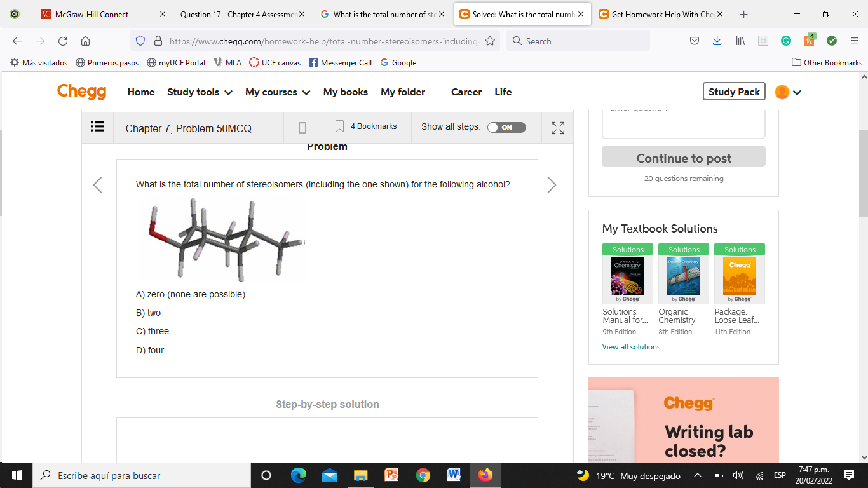Open View all solutions link

[631, 347]
